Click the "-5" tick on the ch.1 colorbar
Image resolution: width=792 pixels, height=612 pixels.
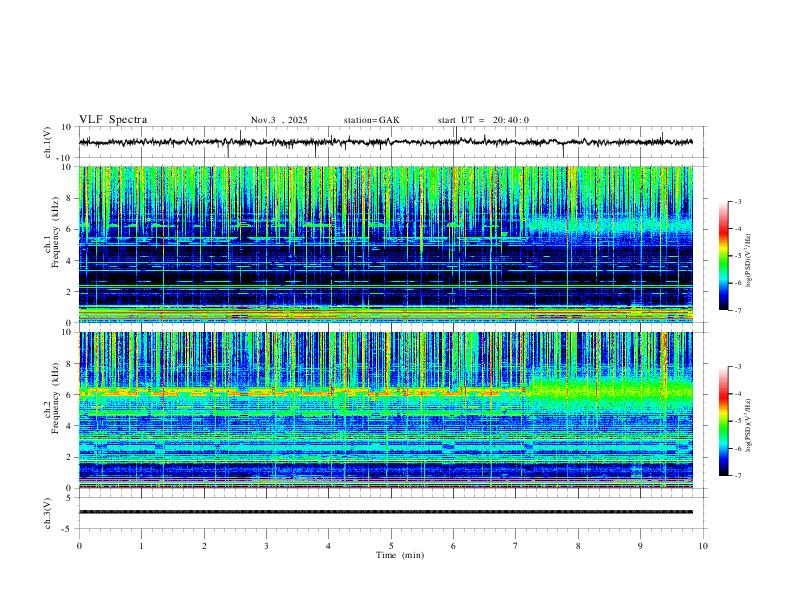tap(737, 256)
